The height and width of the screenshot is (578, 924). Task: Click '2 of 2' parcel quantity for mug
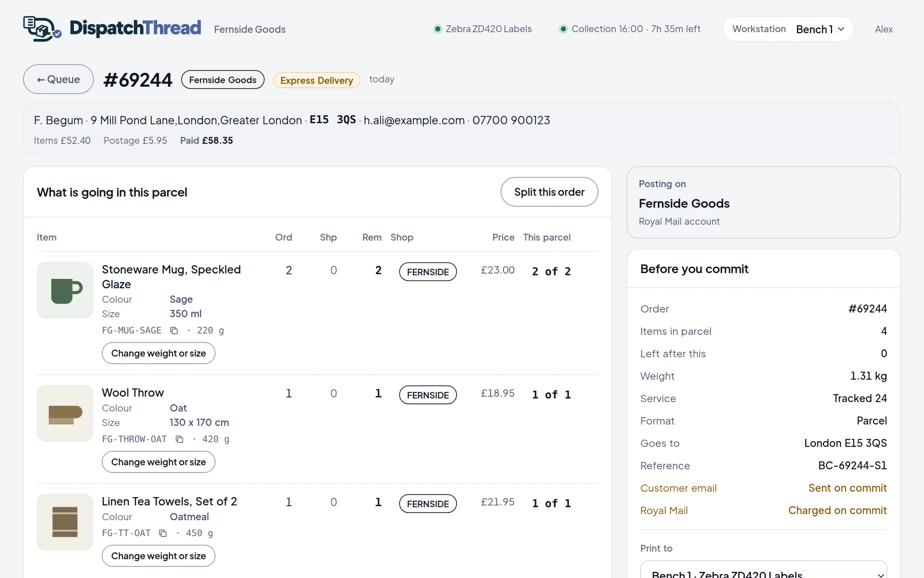pos(551,271)
